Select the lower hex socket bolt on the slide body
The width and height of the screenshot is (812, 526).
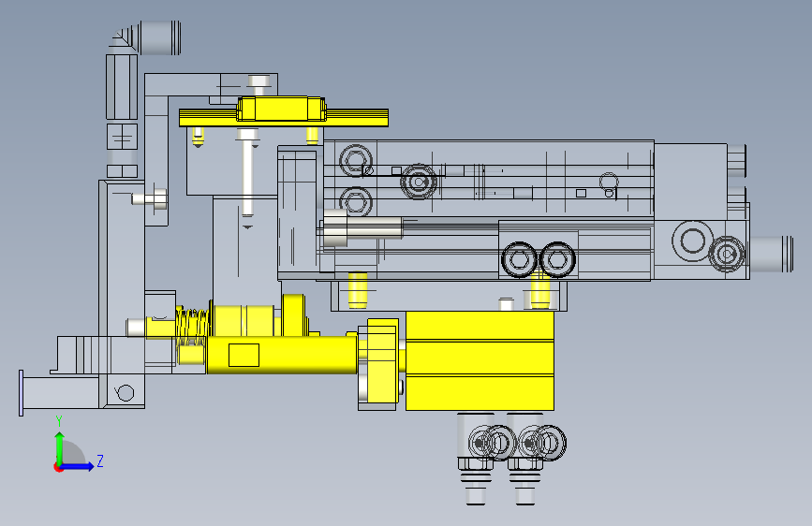(x=356, y=201)
